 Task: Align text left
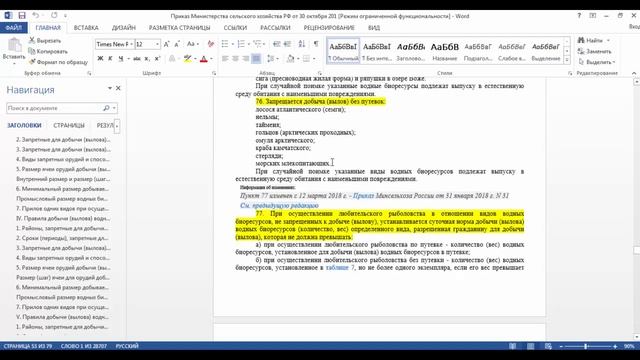click(x=225, y=59)
